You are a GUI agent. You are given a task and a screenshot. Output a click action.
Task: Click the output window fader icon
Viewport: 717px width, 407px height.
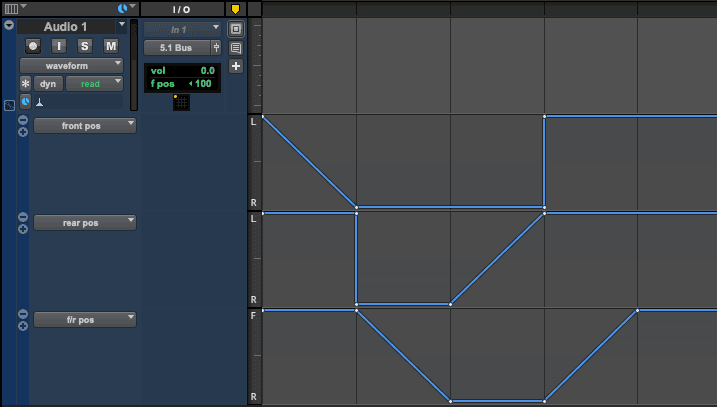[x=215, y=47]
